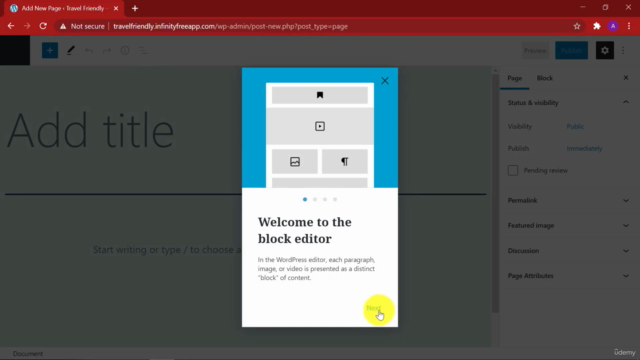Viewport: 640px width, 360px height.
Task: Reload the page in the browser
Action: coord(43,26)
